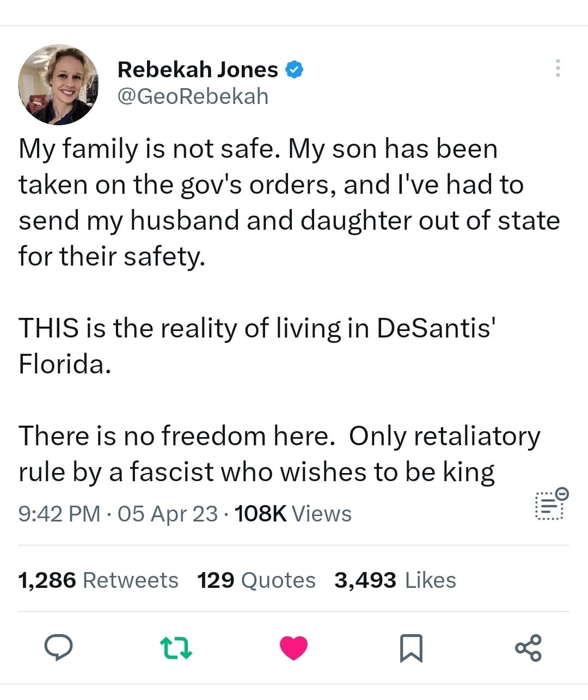The width and height of the screenshot is (588, 700).
Task: Click the blue verified badge
Action: point(295,70)
